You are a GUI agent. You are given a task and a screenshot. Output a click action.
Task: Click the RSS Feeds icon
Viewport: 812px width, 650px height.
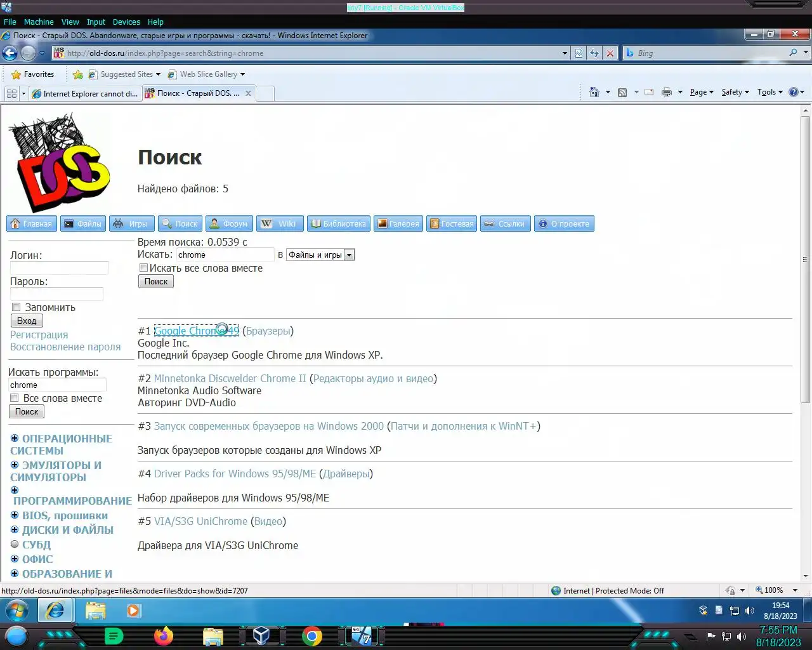[x=622, y=92]
